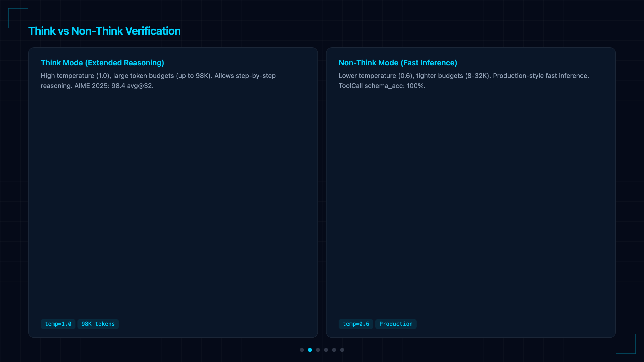The image size is (644, 362).
Task: Select the Non-Think Mode (Fast Inference) heading
Action: (398, 63)
